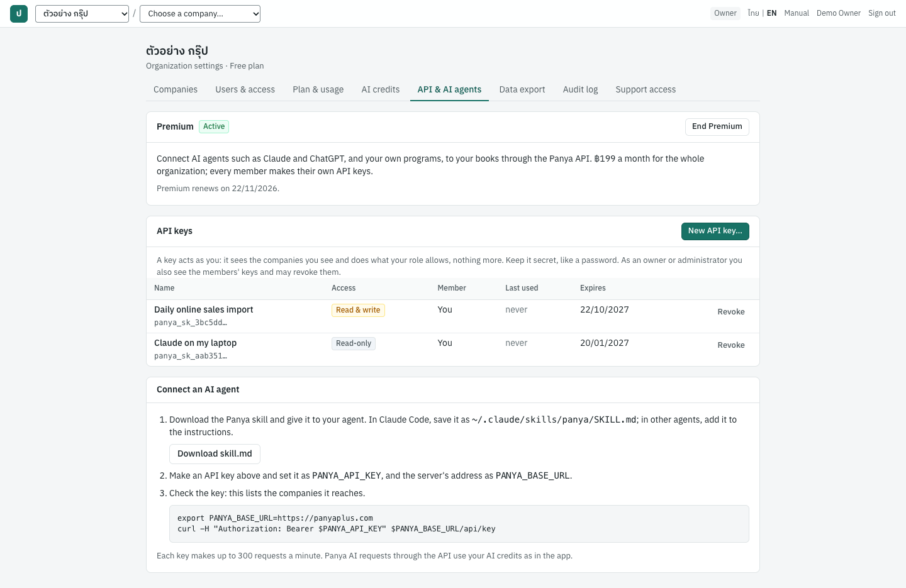Switch language to EN
Viewport: 906px width, 588px height.
click(771, 13)
